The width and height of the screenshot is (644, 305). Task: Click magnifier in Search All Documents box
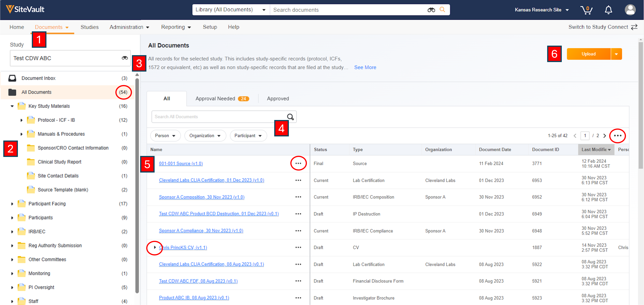point(290,117)
